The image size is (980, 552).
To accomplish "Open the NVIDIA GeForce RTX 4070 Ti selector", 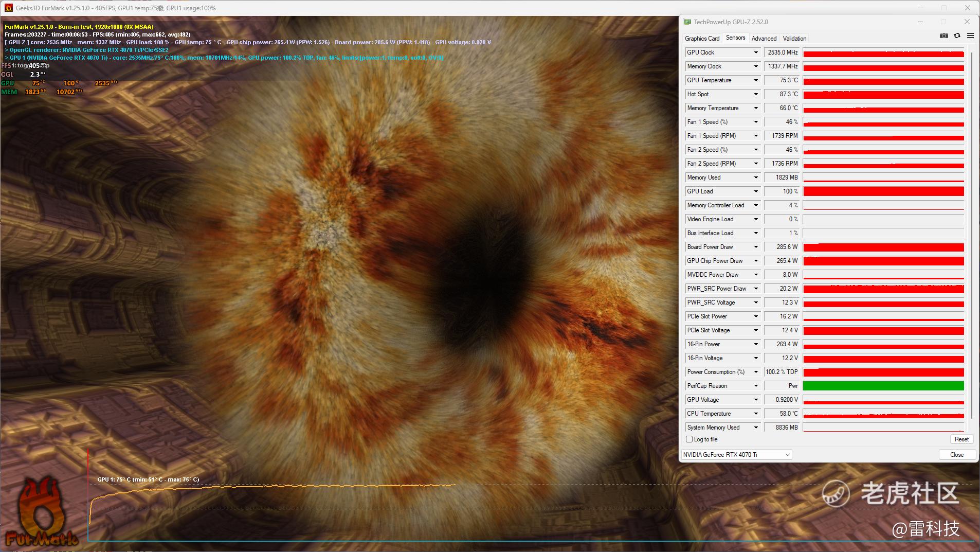I will point(736,455).
